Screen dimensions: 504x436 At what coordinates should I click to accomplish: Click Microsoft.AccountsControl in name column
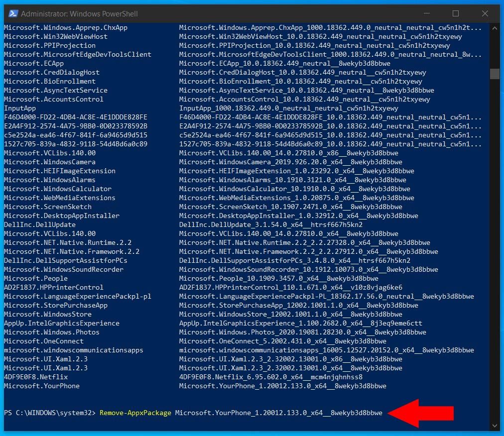[x=54, y=99]
